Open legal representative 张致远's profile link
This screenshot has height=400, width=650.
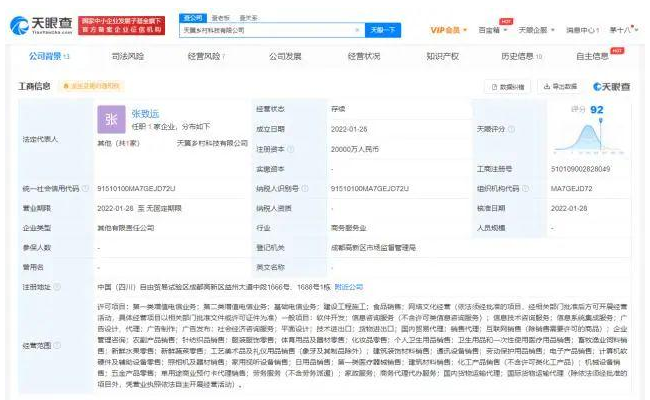pos(145,114)
